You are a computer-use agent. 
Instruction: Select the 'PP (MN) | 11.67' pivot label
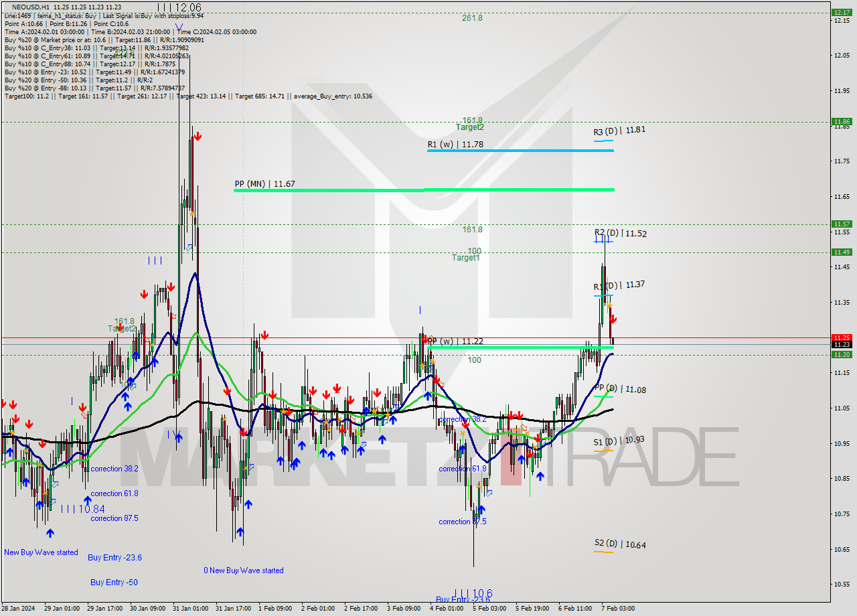[265, 183]
